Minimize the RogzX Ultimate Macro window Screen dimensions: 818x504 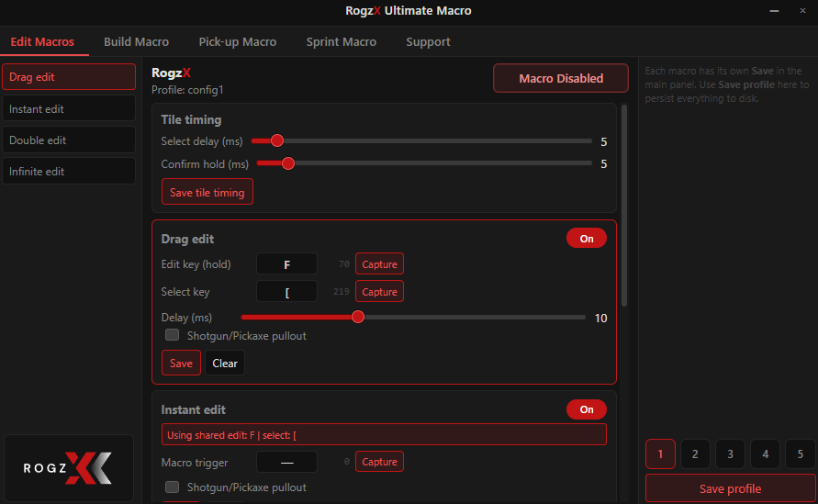[774, 10]
